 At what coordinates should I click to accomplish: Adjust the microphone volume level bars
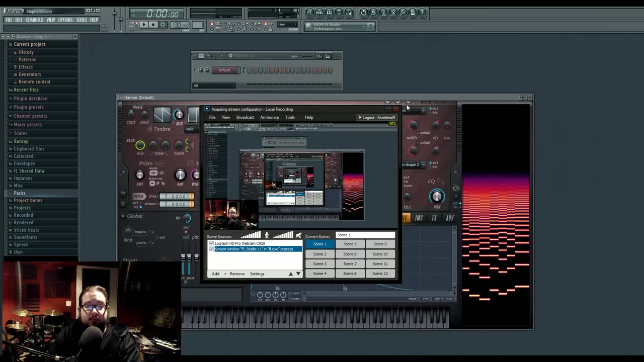click(x=251, y=235)
